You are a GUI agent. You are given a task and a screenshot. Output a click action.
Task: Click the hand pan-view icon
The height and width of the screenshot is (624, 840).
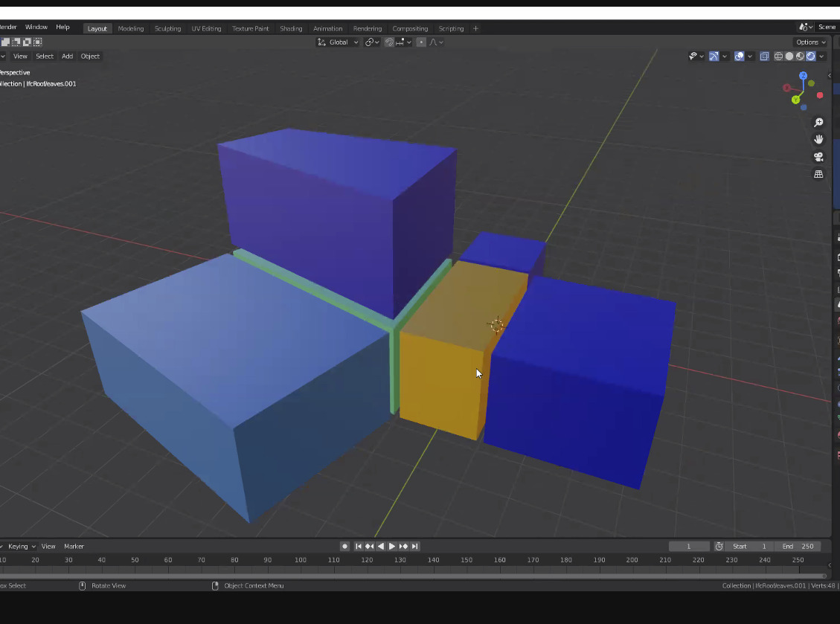818,140
